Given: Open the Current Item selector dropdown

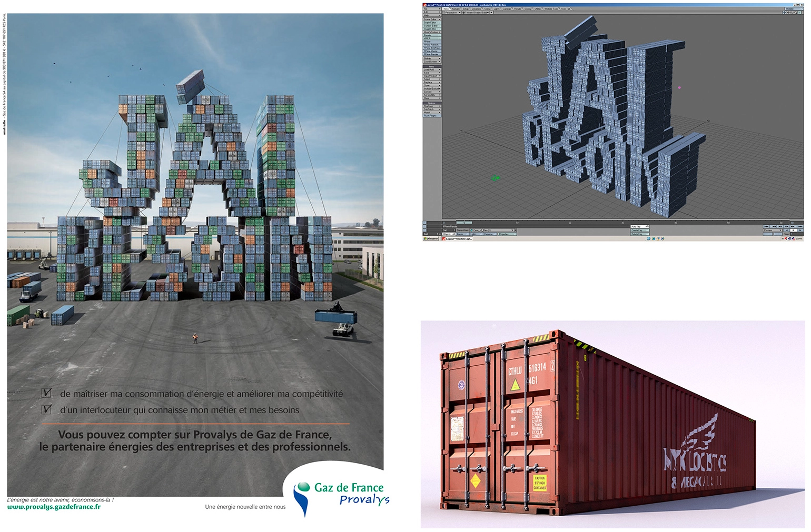Looking at the screenshot, I should point(492,230).
